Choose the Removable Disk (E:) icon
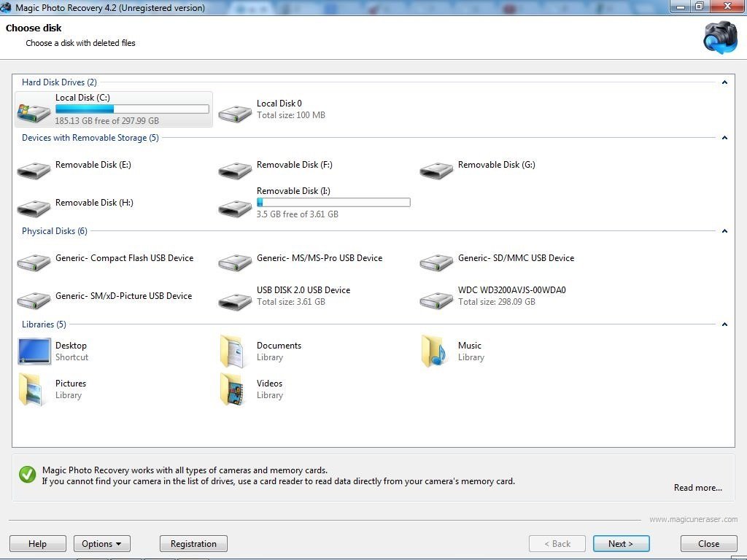747x560 pixels. (34, 170)
